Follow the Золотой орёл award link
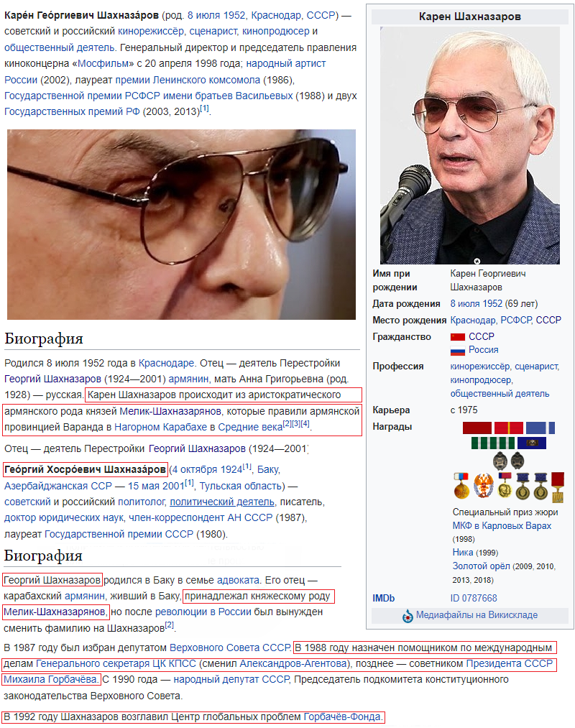This screenshot has height=728, width=575. 481,566
